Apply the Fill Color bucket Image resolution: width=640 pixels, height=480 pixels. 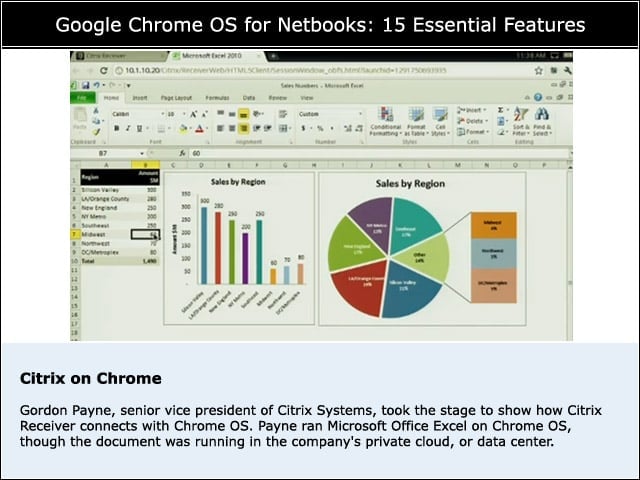183,129
